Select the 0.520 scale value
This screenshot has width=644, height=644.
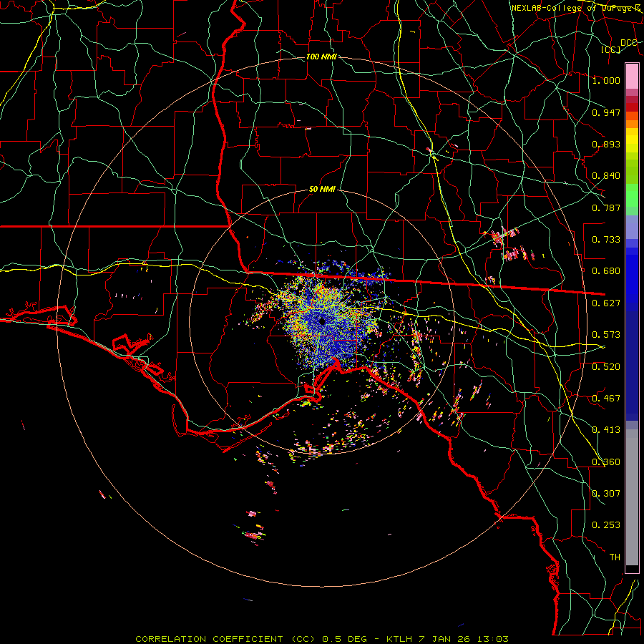coord(606,367)
